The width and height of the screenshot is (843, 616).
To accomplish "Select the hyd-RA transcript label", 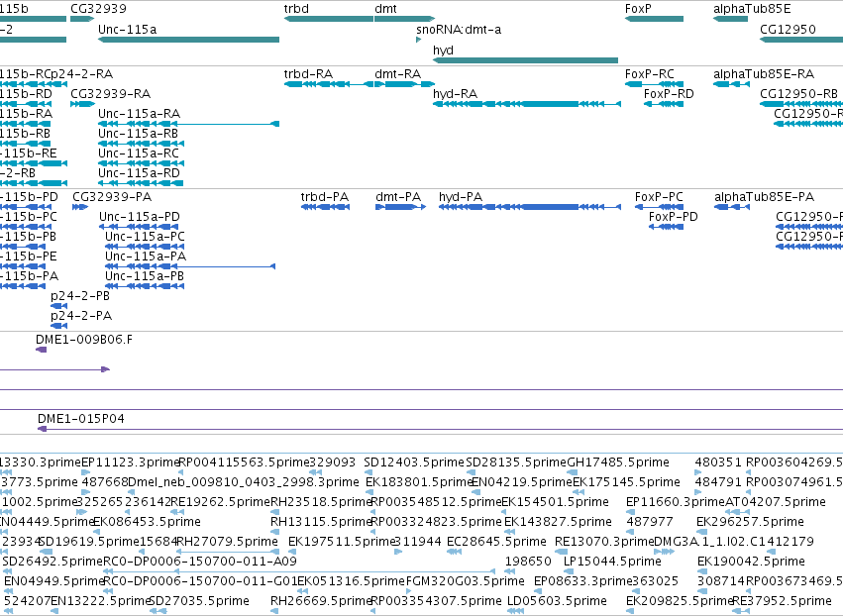I will point(455,94).
